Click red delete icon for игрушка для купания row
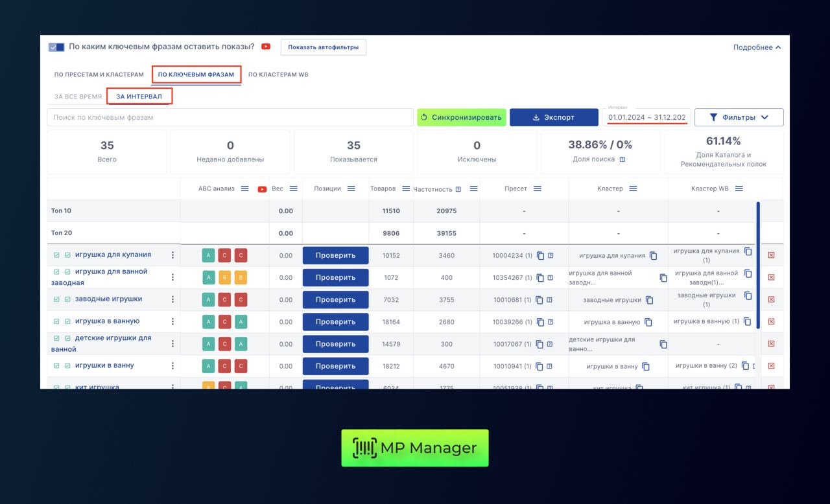Viewport: 830px width, 504px height. pos(771,255)
